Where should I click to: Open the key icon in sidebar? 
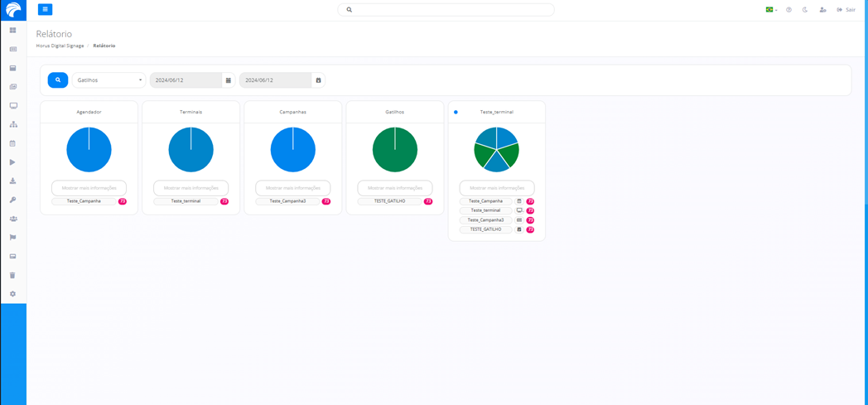click(x=12, y=200)
